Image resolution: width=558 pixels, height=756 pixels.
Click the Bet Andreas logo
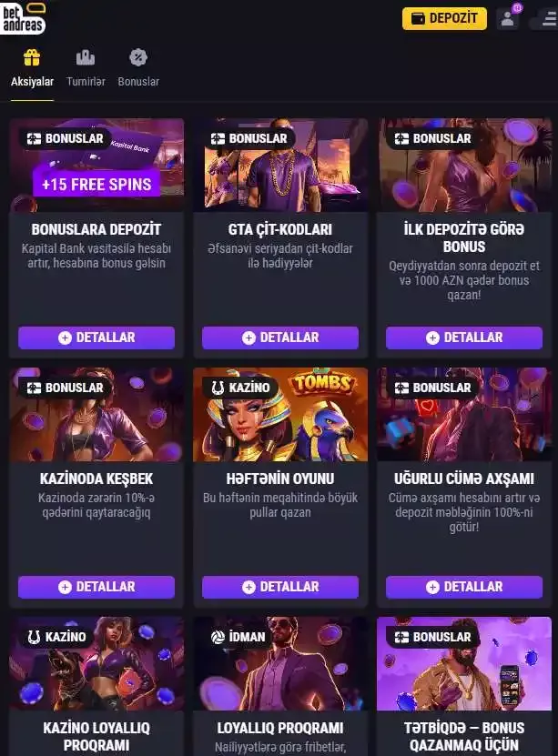click(x=24, y=18)
